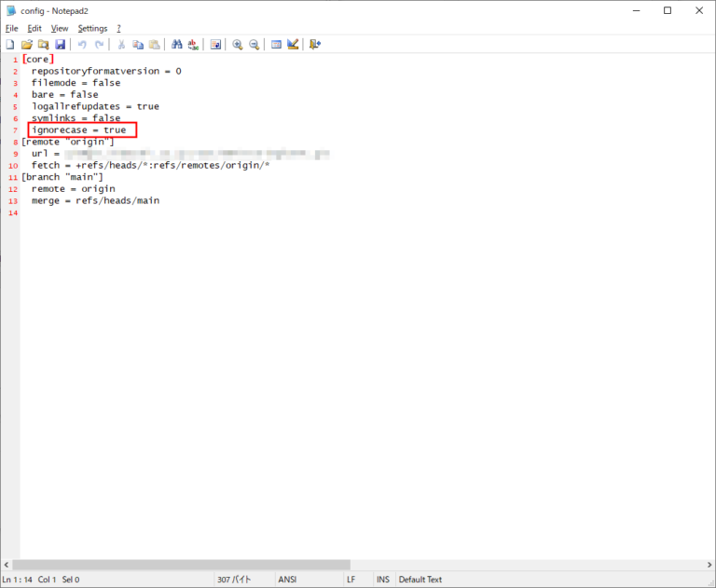Click the Copy toolbar icon
Screen dimensions: 716x588
tap(138, 45)
